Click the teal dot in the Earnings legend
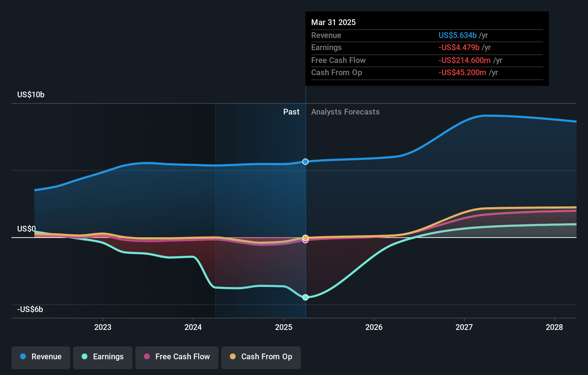Image resolution: width=588 pixels, height=375 pixels. [85, 356]
